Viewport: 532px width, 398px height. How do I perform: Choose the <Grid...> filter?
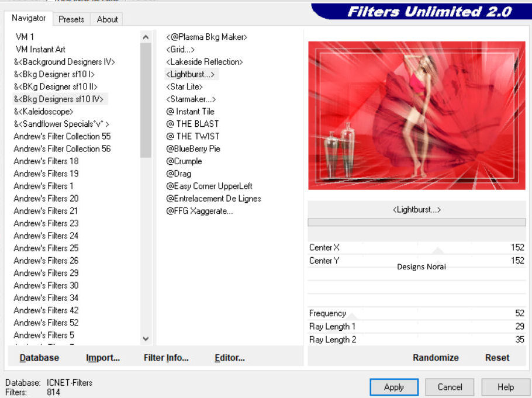tap(181, 49)
